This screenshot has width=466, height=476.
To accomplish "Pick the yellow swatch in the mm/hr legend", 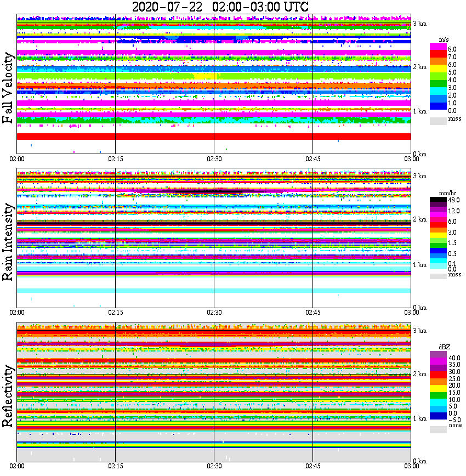I will pyautogui.click(x=438, y=235).
